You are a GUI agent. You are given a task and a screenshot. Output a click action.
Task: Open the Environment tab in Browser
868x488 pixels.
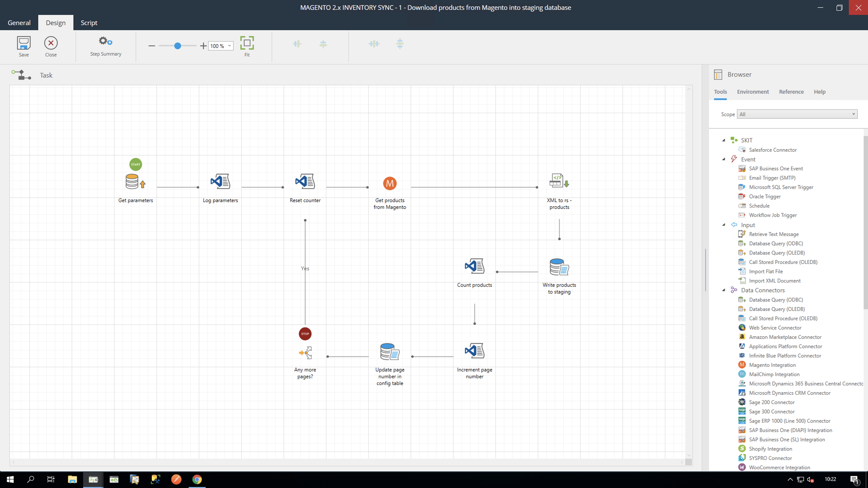coord(753,91)
